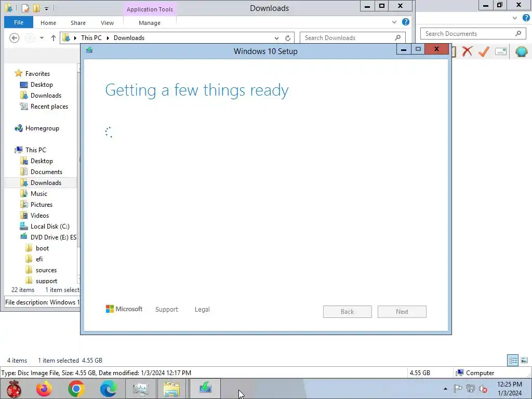
Task: Launch Google Chrome from the taskbar
Action: click(76, 389)
